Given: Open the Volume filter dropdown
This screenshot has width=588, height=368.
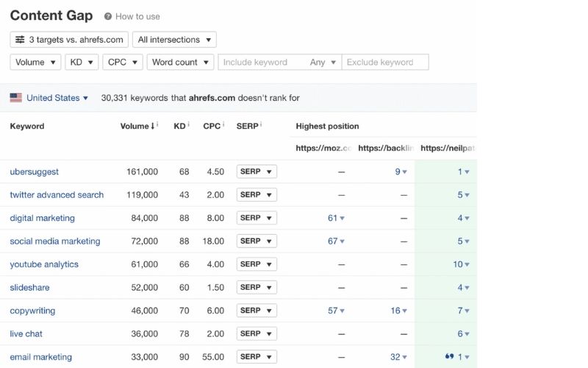Looking at the screenshot, I should 35,62.
